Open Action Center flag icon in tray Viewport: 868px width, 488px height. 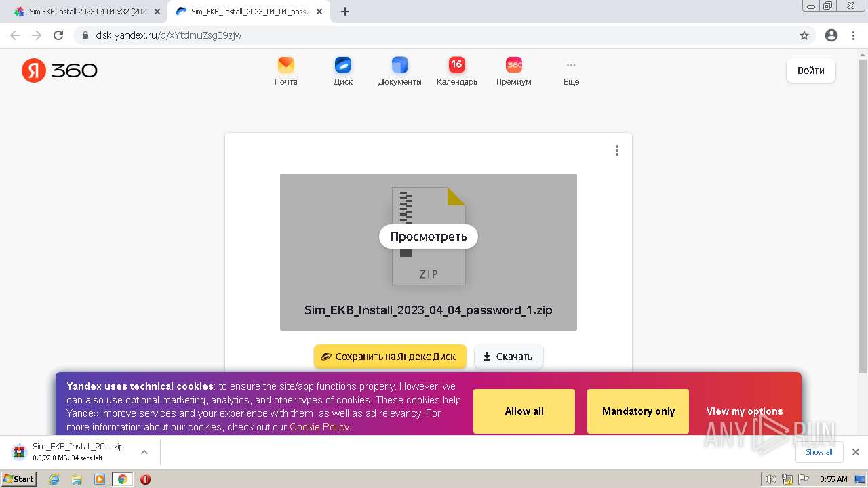(x=804, y=479)
